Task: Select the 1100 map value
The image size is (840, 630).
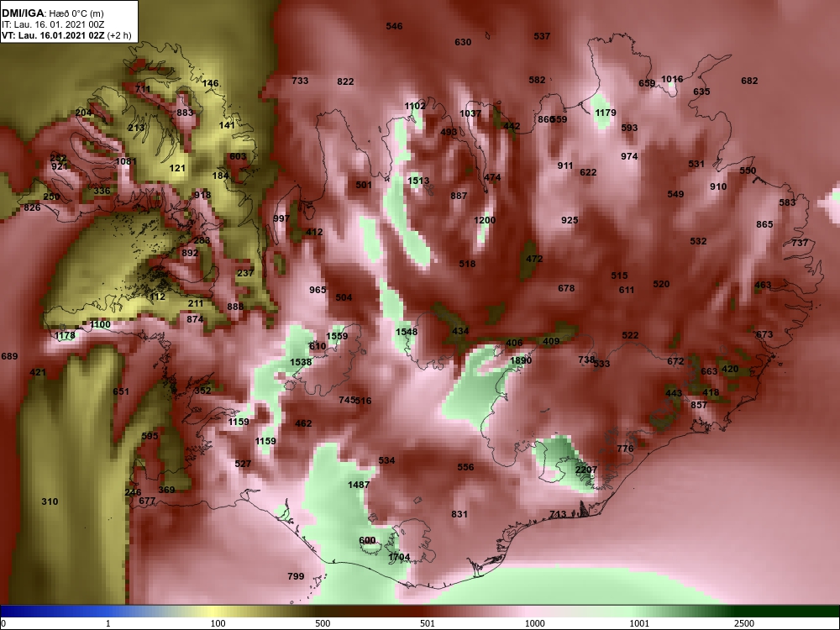Action: tap(100, 324)
